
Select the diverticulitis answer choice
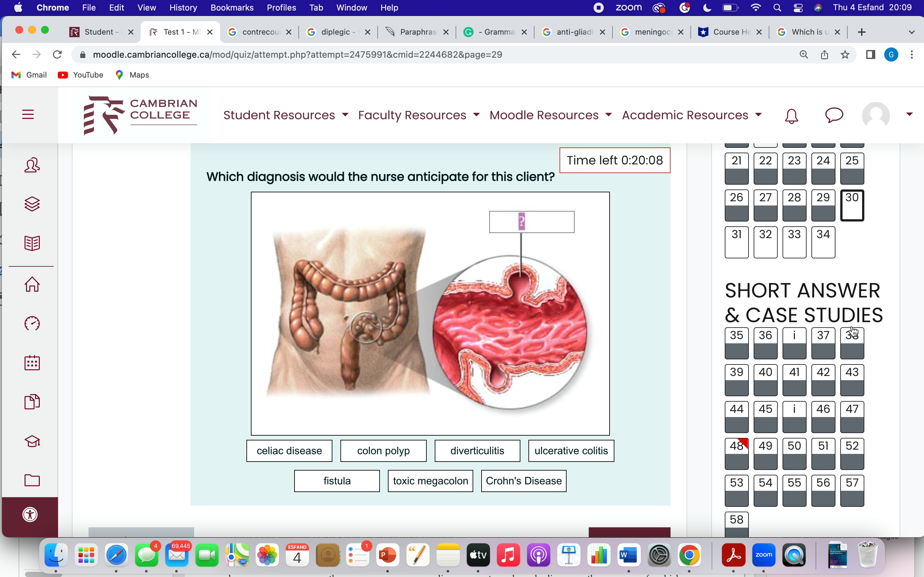(477, 451)
